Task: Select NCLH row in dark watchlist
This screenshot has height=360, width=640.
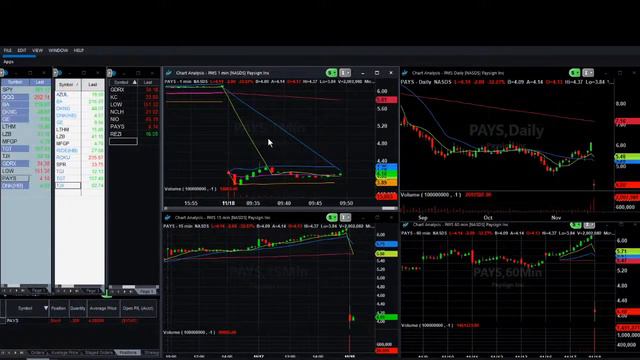Action: pos(134,112)
